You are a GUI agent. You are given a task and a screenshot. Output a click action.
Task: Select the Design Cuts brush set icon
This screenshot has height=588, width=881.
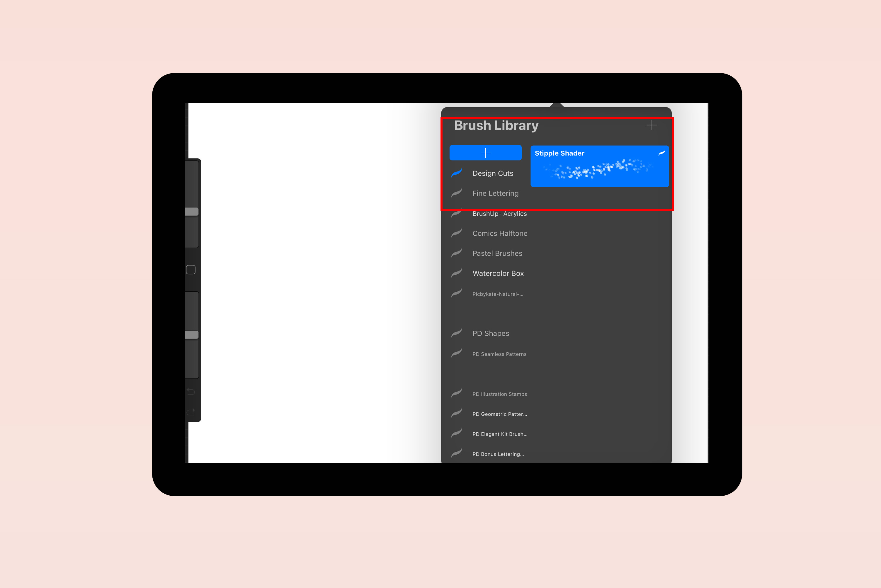point(460,173)
